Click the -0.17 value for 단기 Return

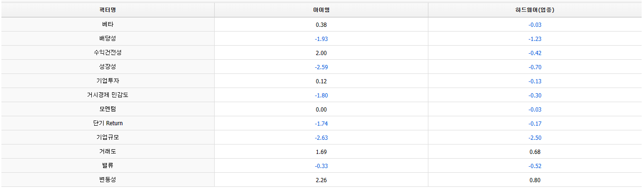click(x=535, y=123)
